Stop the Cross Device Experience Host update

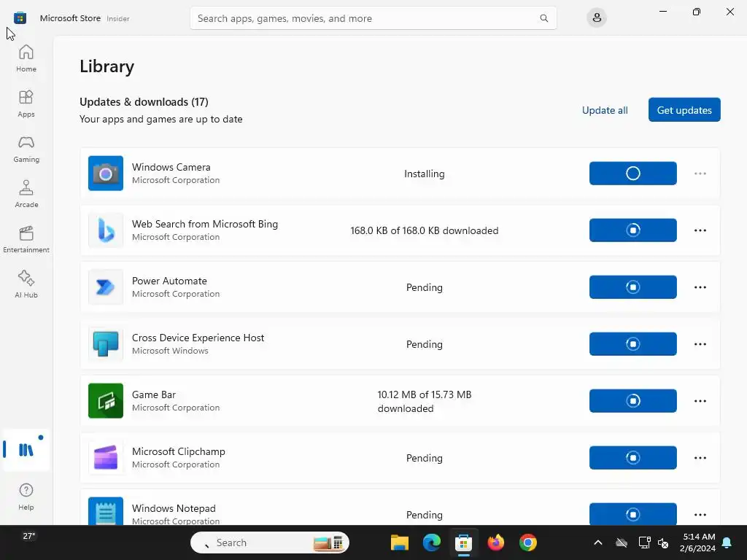coord(632,344)
